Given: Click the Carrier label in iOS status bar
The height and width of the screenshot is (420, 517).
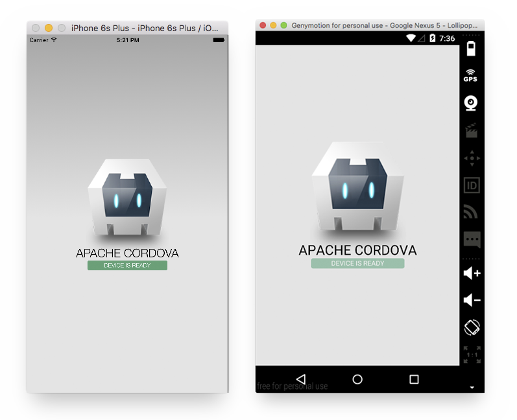Looking at the screenshot, I should coord(39,40).
